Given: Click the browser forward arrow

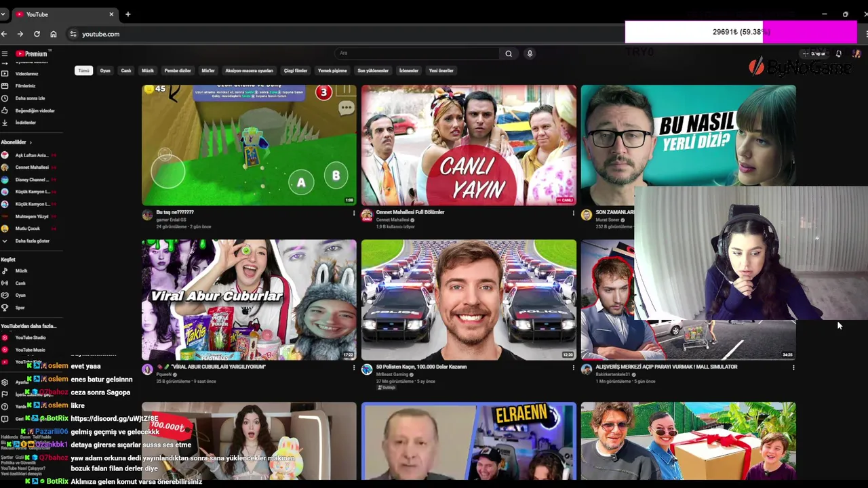Looking at the screenshot, I should 20,34.
